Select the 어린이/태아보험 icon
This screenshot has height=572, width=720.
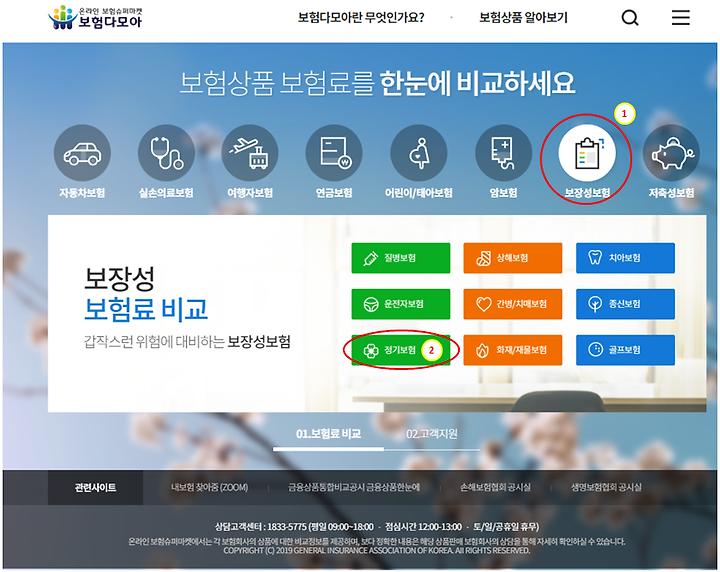[x=419, y=153]
